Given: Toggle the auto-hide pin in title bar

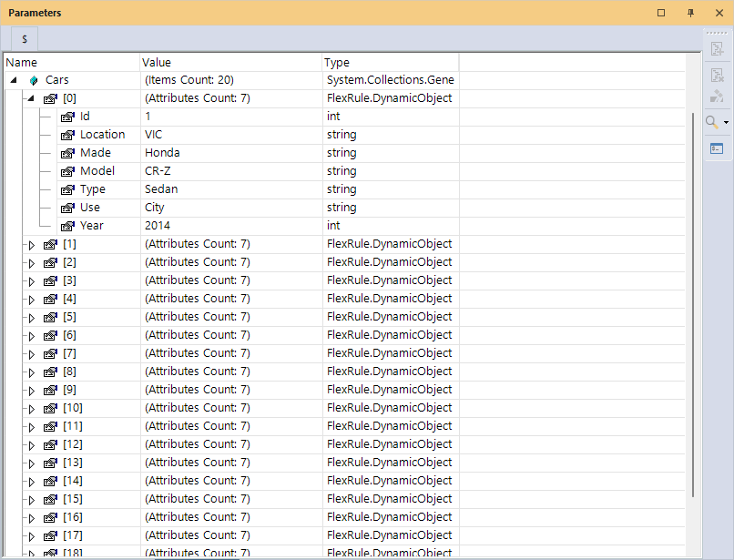Looking at the screenshot, I should 690,13.
